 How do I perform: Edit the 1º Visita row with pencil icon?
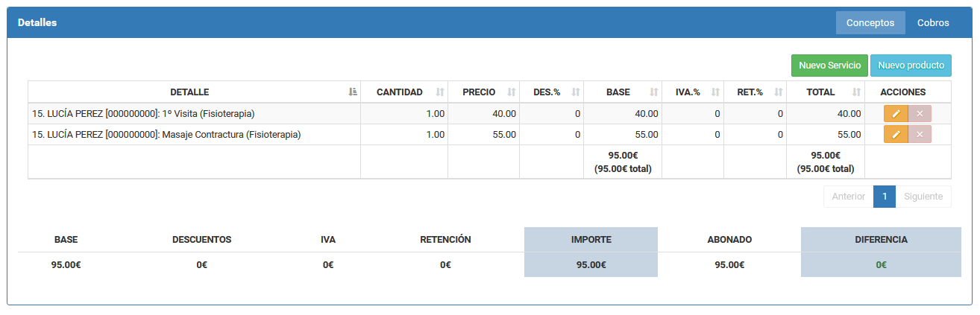click(x=896, y=113)
